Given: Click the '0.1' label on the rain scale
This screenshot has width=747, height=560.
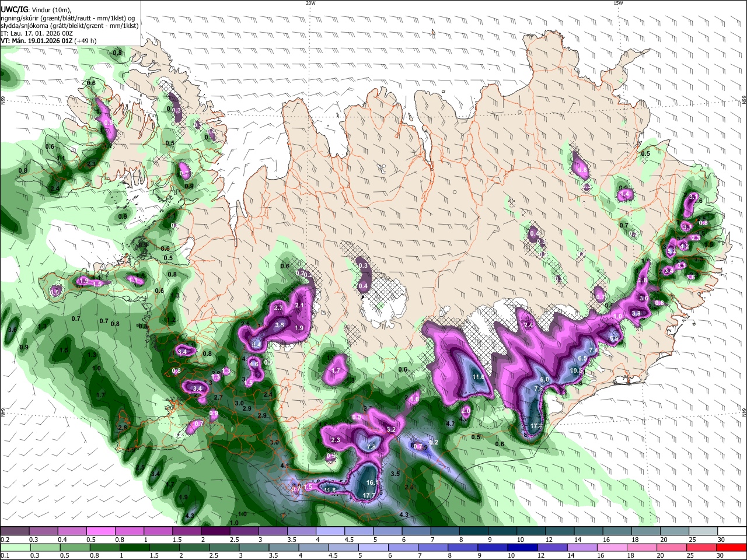Looking at the screenshot, I should pos(5,555).
